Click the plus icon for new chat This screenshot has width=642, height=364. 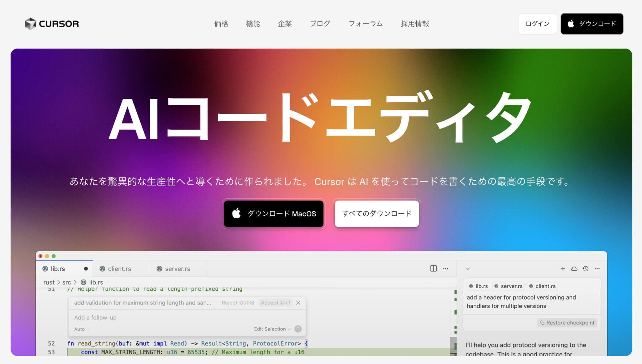pyautogui.click(x=563, y=269)
